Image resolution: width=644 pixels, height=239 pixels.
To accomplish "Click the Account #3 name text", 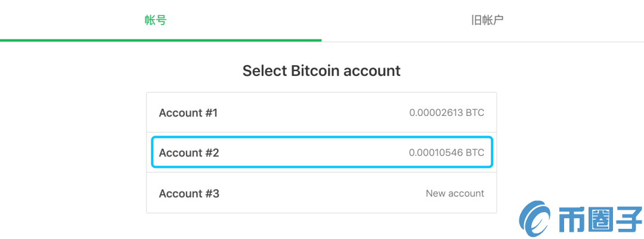I will 189,194.
